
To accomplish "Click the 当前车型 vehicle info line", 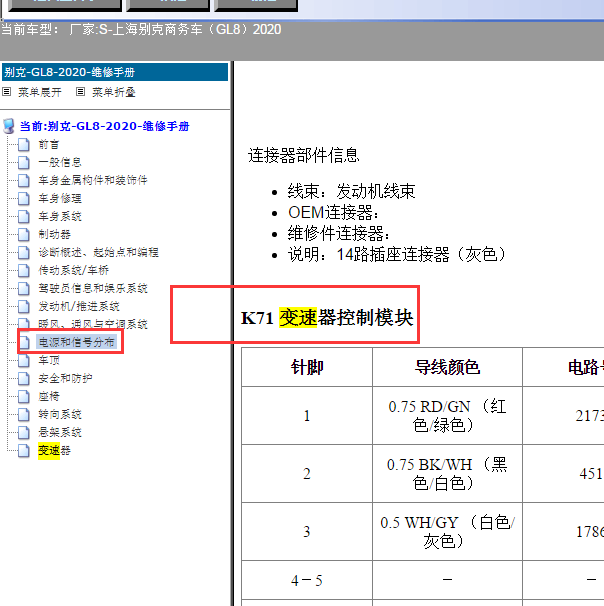I will [x=141, y=29].
